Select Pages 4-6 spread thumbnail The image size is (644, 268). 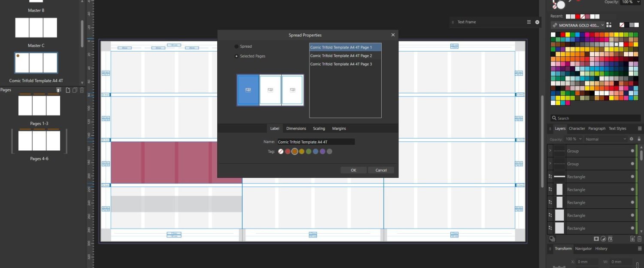click(x=39, y=141)
